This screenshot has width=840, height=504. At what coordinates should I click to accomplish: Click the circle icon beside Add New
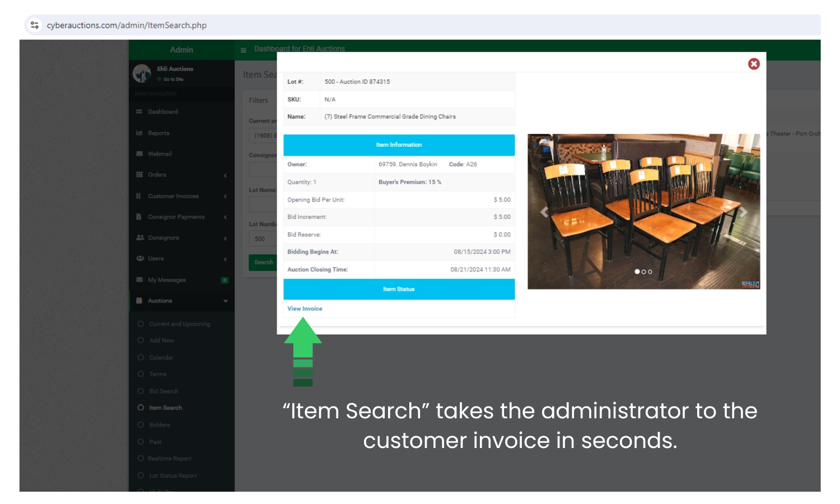point(141,340)
